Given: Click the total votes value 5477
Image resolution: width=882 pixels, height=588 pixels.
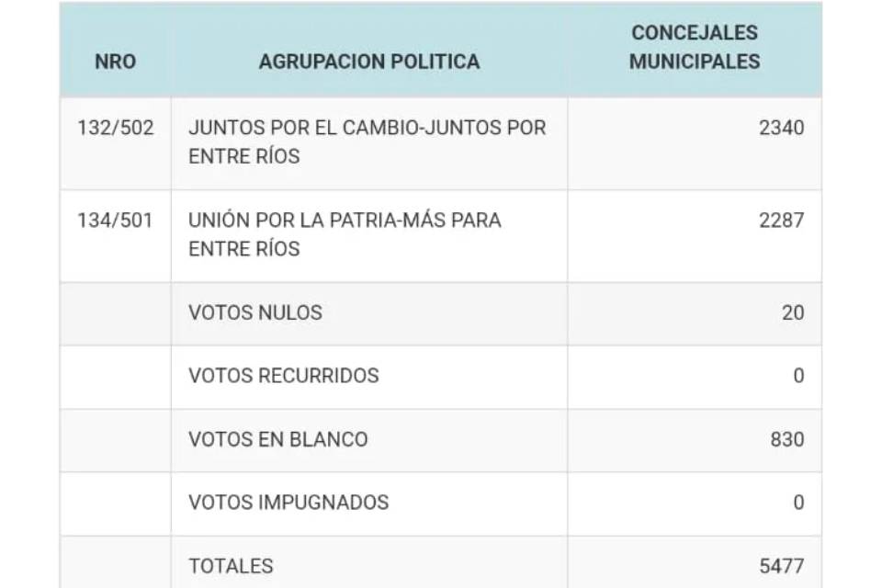Looking at the screenshot, I should 781,566.
